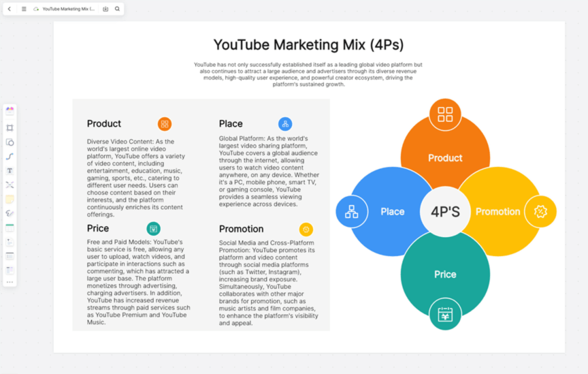Open more tools ellipsis
This screenshot has width=588, height=374.
point(10,282)
